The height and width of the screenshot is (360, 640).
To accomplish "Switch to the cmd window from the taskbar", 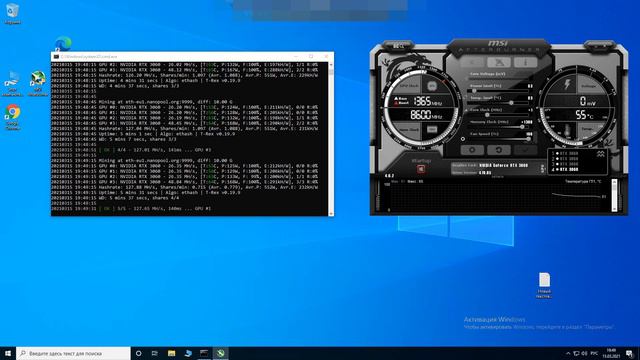I will pos(204,353).
